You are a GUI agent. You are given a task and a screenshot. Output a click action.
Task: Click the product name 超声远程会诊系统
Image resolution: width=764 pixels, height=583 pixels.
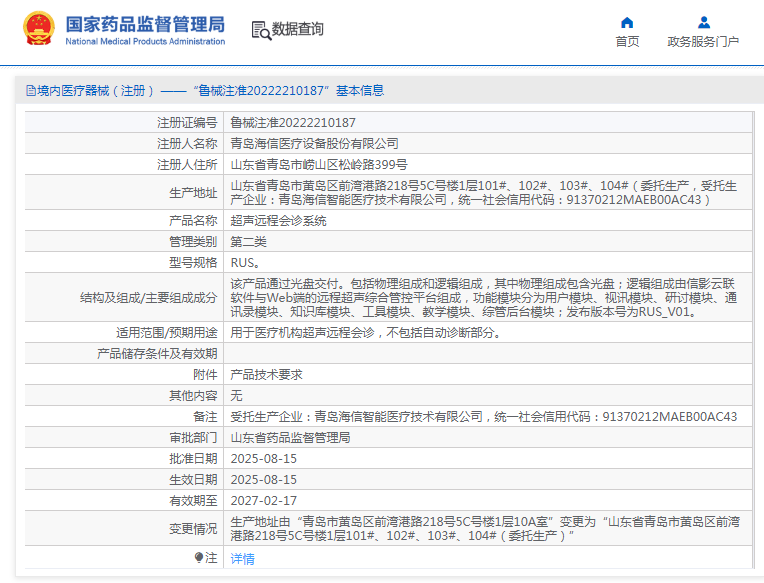point(279,220)
